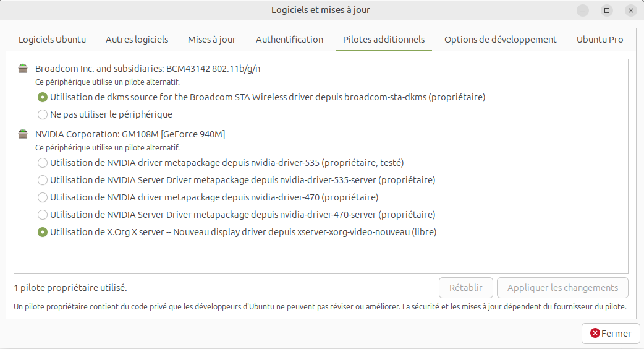Open the Authentification tab

pos(290,40)
